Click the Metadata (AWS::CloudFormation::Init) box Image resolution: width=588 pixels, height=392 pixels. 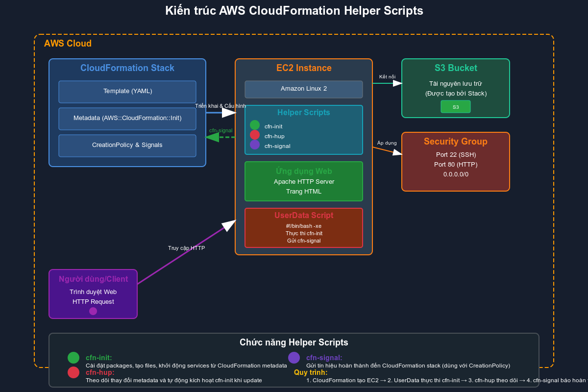pos(127,119)
